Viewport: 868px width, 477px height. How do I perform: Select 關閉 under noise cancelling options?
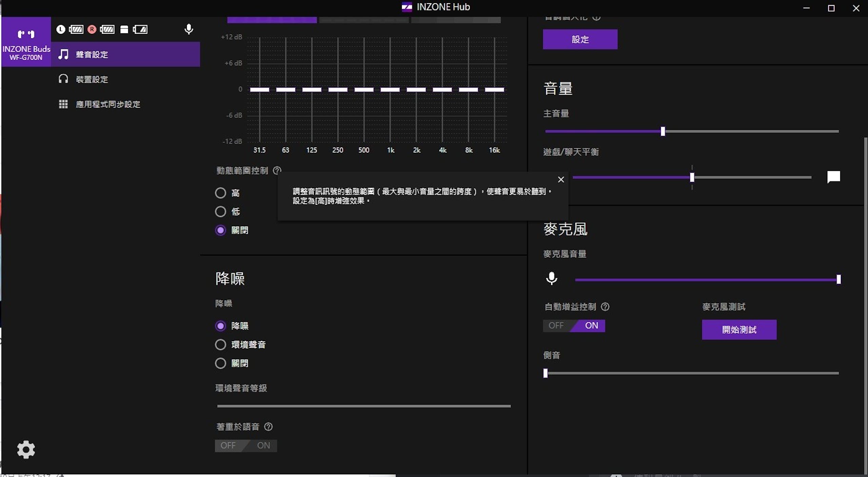221,363
